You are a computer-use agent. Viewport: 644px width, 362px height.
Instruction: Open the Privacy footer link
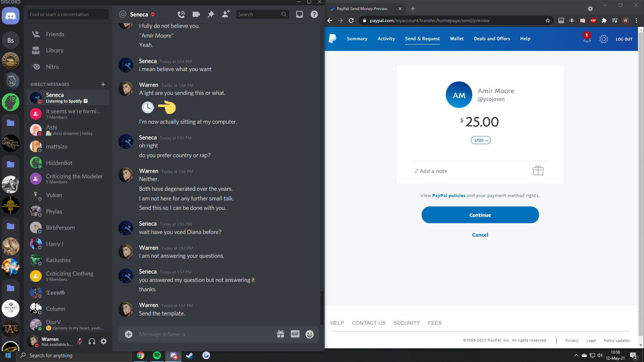coord(572,340)
